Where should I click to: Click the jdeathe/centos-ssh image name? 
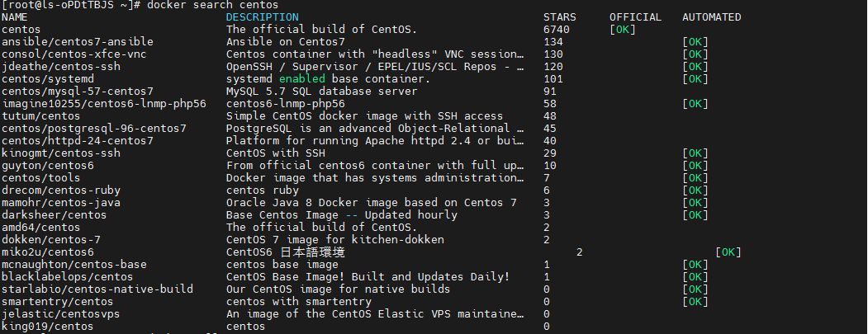tap(61, 66)
